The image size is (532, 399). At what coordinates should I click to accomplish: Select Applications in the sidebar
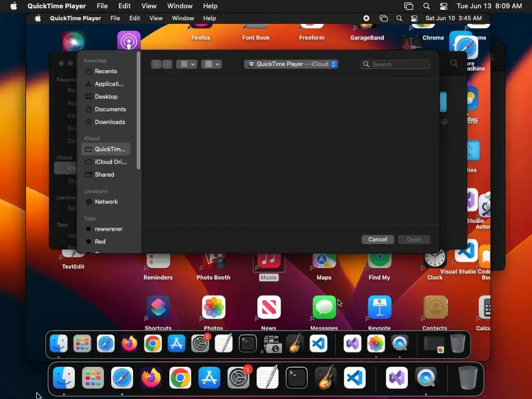105,84
